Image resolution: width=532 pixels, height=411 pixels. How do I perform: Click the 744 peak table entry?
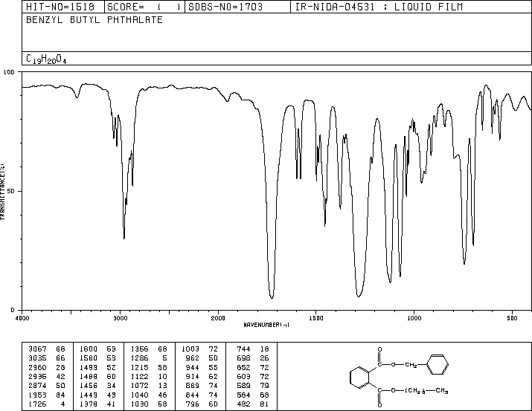pyautogui.click(x=253, y=349)
